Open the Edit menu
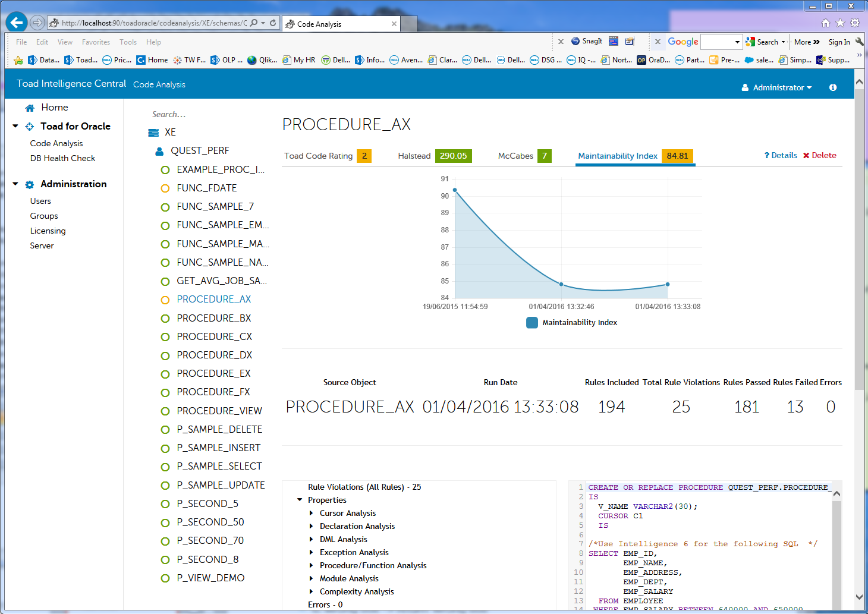 (42, 42)
